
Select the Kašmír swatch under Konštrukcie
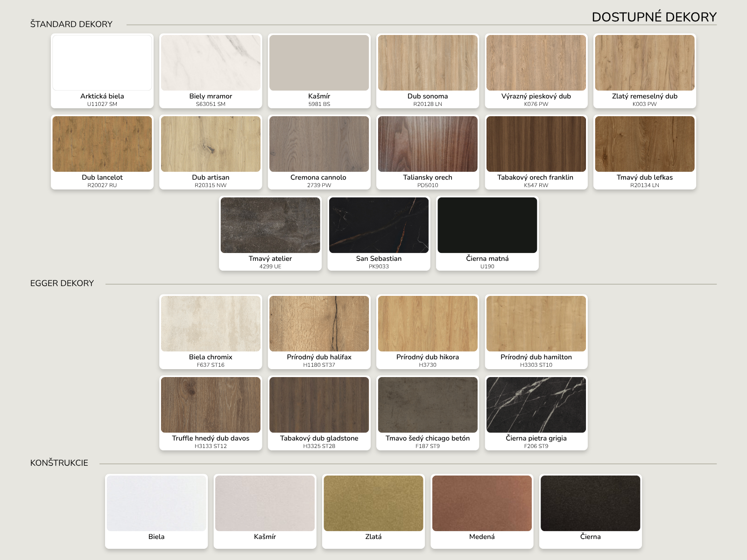[265, 511]
